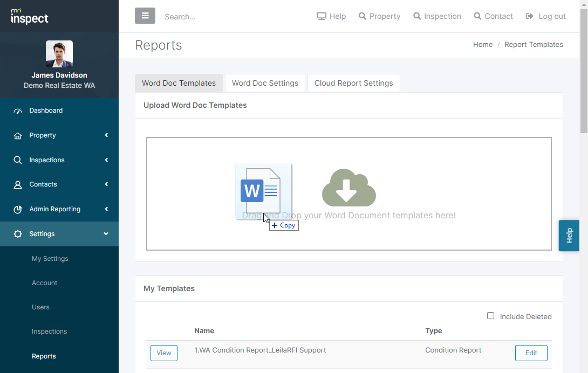Screen dimensions: 588x373
Task: Go to Dashboard from the sidebar
Action: coord(46,110)
